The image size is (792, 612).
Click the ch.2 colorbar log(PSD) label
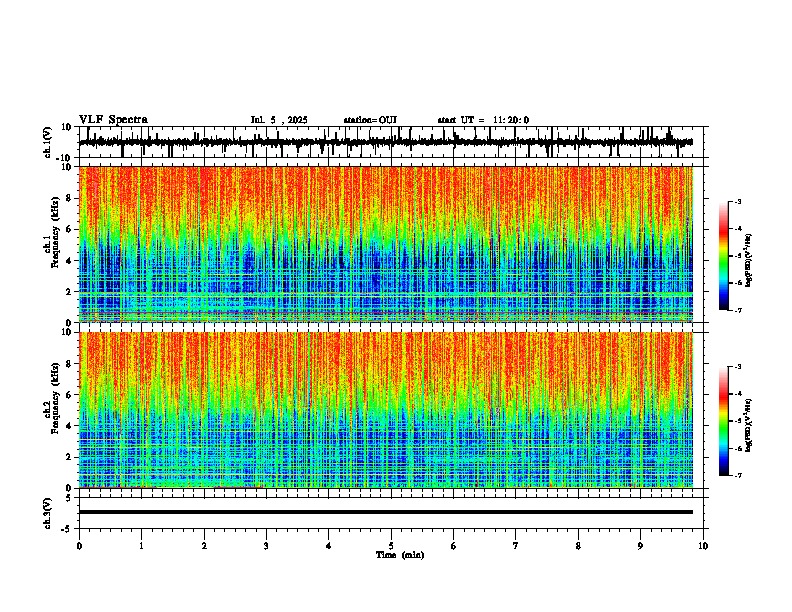click(x=748, y=425)
